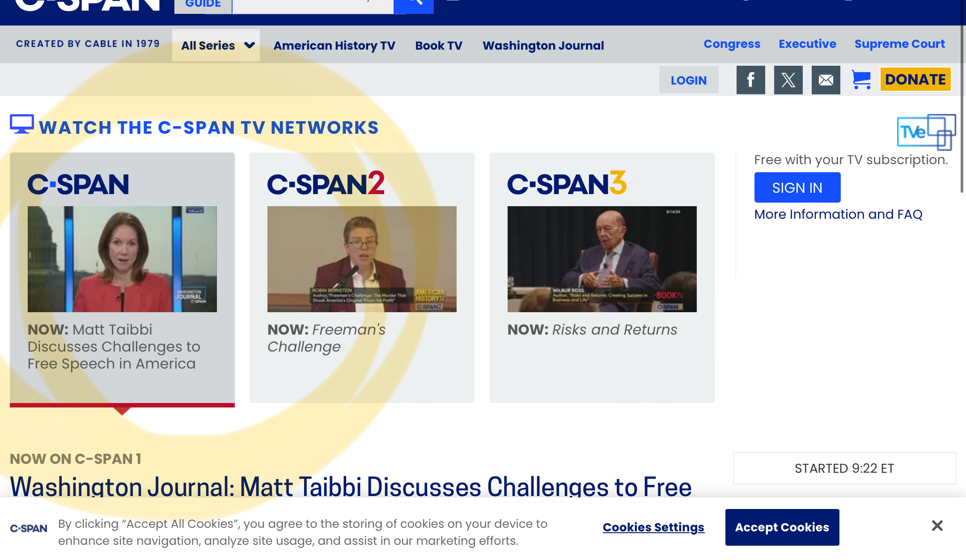Open C-SPAN Facebook page icon
This screenshot has height=560, width=966.
pyautogui.click(x=750, y=80)
